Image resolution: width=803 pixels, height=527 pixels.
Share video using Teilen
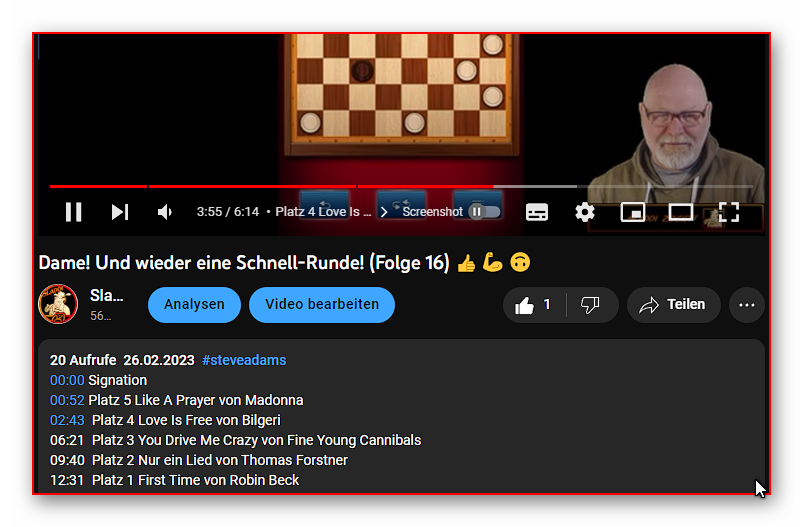coord(673,305)
